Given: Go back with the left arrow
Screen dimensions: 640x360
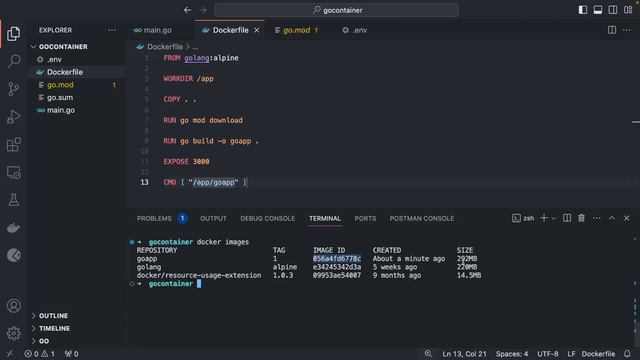Looking at the screenshot, I should coord(187,10).
